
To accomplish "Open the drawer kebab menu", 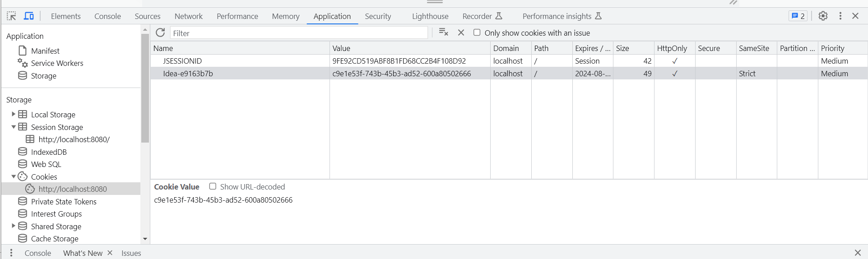I will point(11,253).
